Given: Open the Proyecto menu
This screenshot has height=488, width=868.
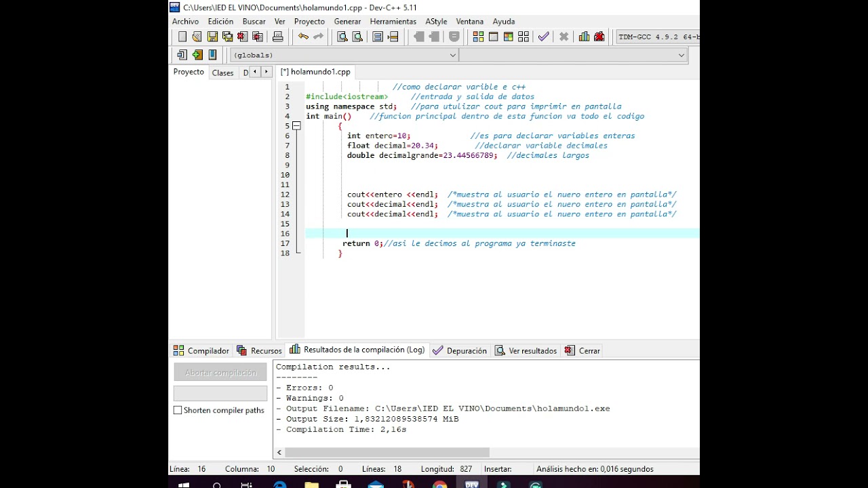Looking at the screenshot, I should click(309, 21).
